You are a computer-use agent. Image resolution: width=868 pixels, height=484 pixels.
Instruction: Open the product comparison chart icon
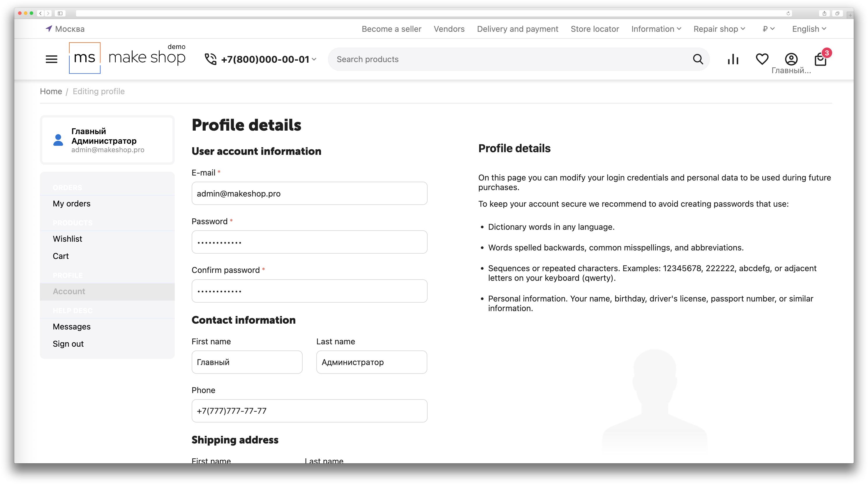pyautogui.click(x=733, y=59)
